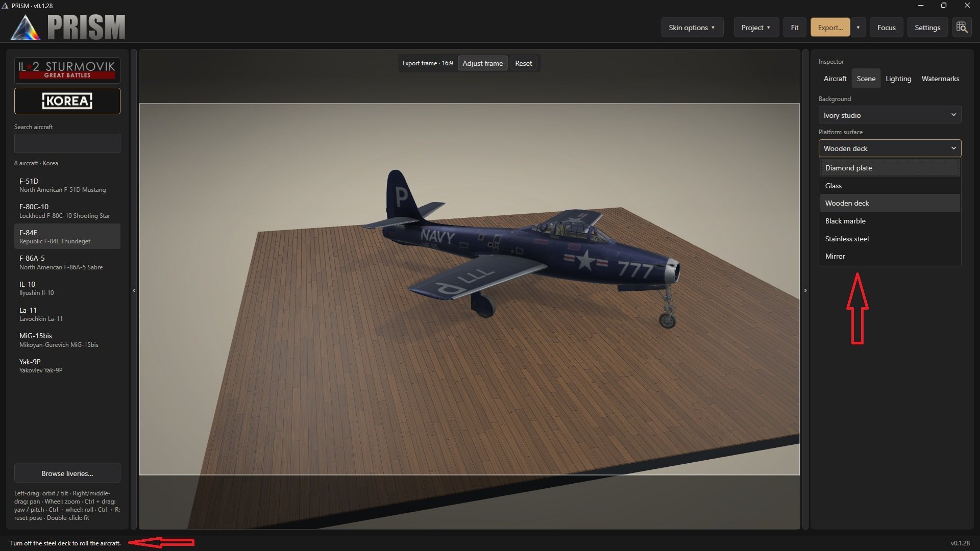Open the search/inspect icon beside Settings
Screen dimensions: 980x551
[x=962, y=28]
